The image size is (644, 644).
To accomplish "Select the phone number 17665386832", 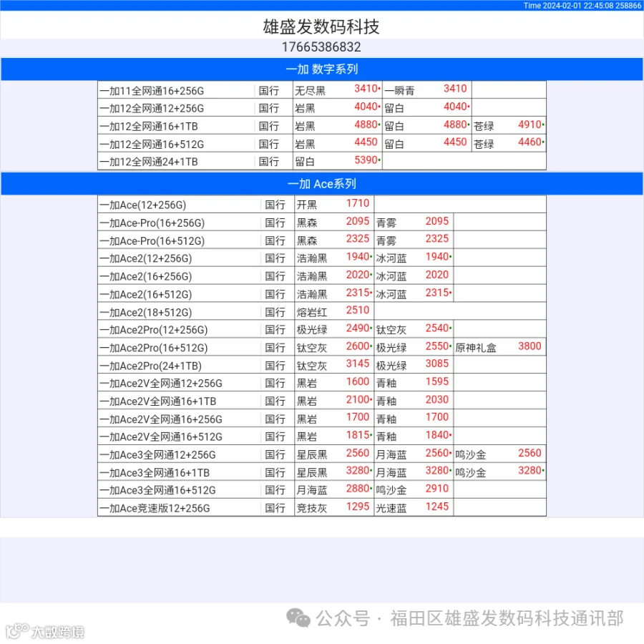I will coord(321,47).
